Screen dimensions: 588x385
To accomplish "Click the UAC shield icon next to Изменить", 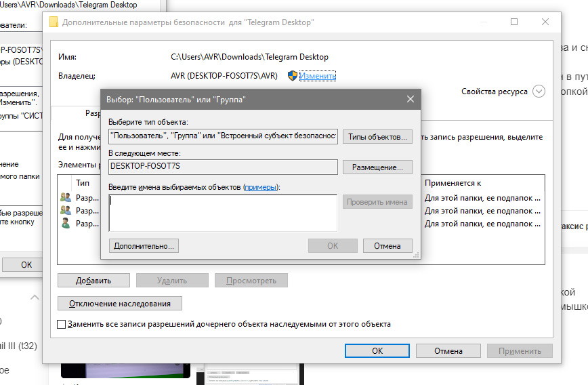I will coord(293,76).
